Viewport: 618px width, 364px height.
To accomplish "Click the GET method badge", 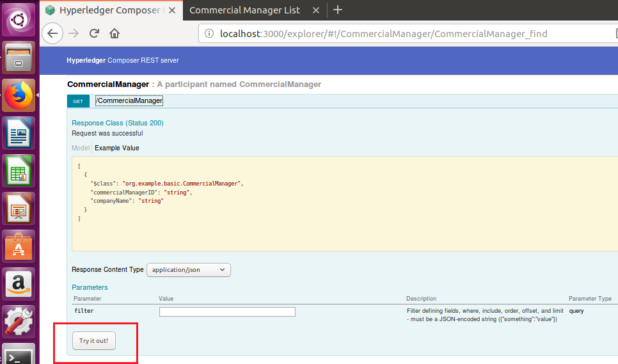I will click(x=78, y=101).
